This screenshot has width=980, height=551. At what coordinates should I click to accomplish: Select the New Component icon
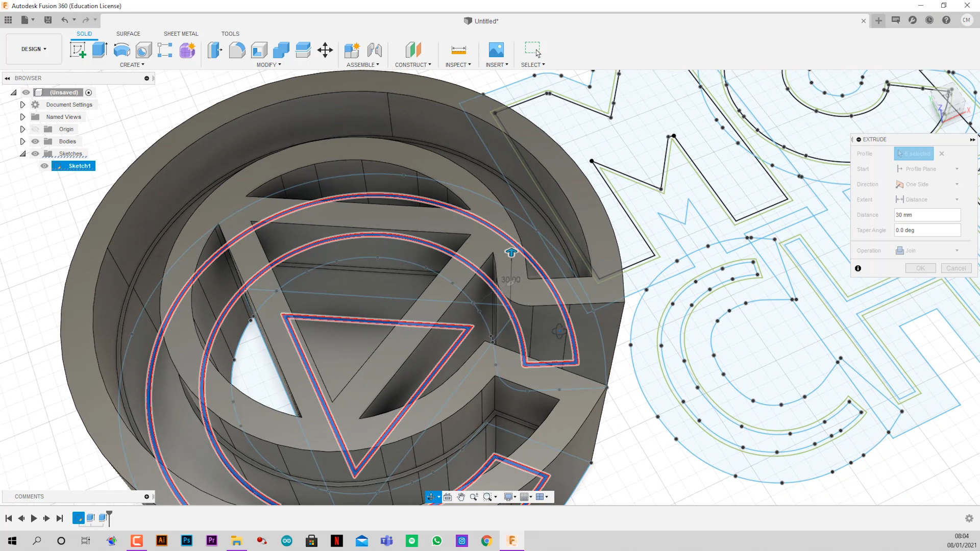[352, 50]
